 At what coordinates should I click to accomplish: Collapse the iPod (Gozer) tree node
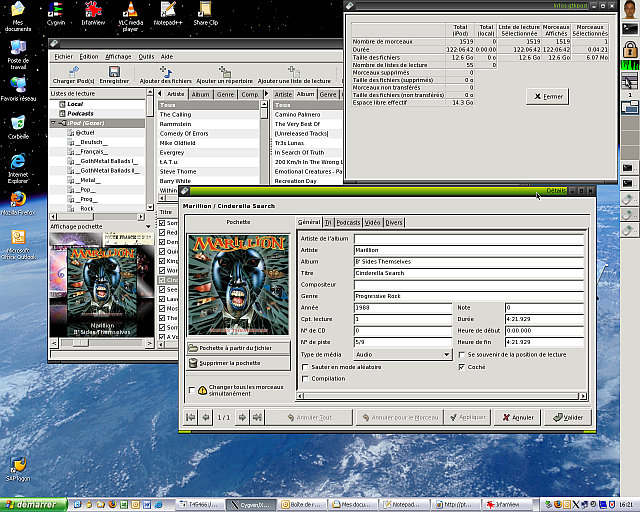pos(53,123)
